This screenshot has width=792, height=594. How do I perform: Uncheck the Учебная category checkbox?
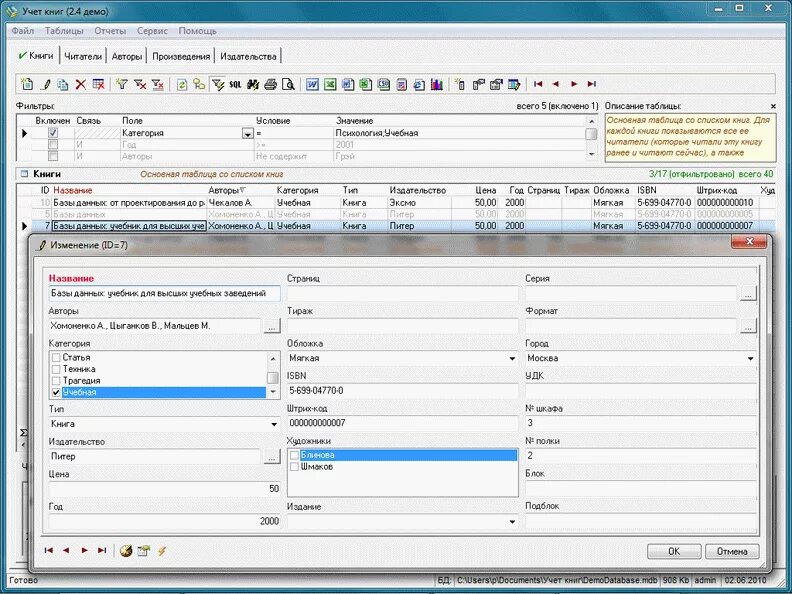click(x=56, y=392)
